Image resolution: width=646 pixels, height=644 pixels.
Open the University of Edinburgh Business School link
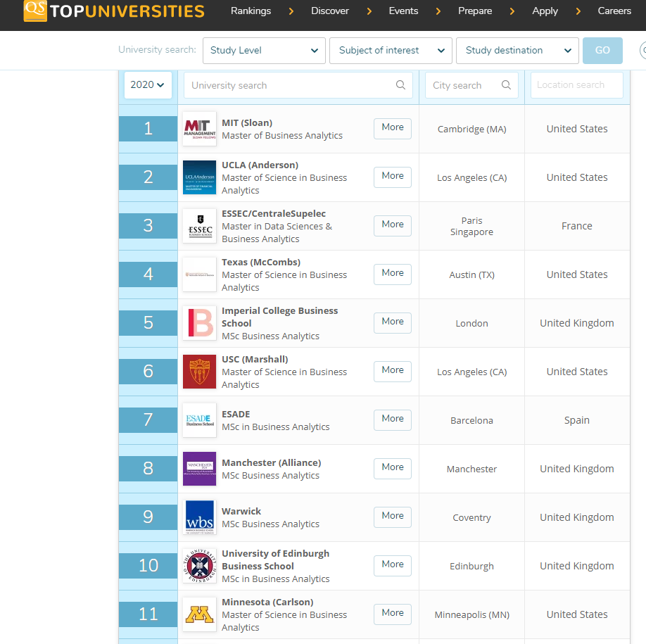[275, 560]
